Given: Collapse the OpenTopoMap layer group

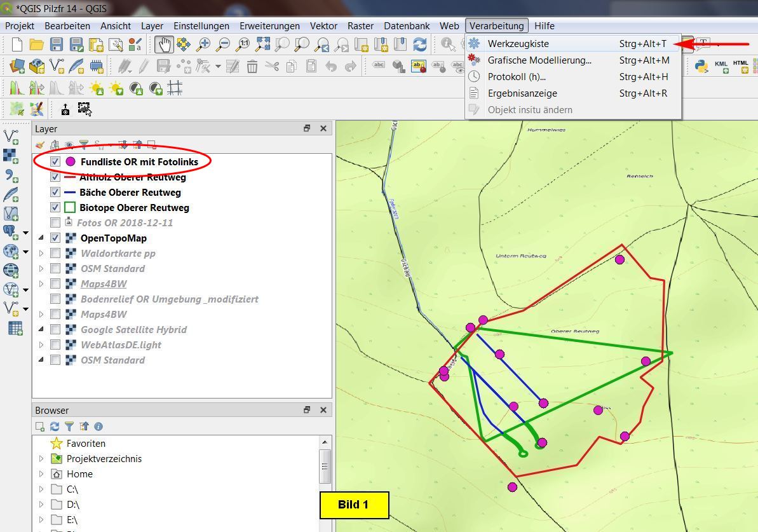Looking at the screenshot, I should coord(41,238).
